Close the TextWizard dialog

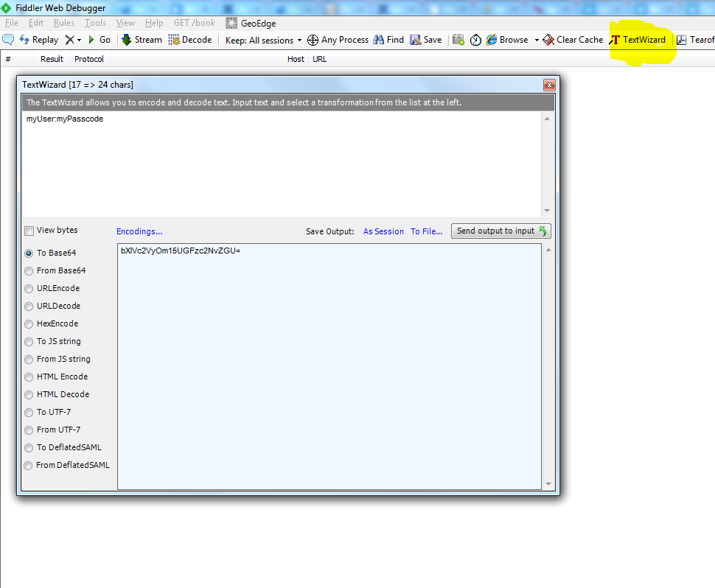[x=549, y=85]
